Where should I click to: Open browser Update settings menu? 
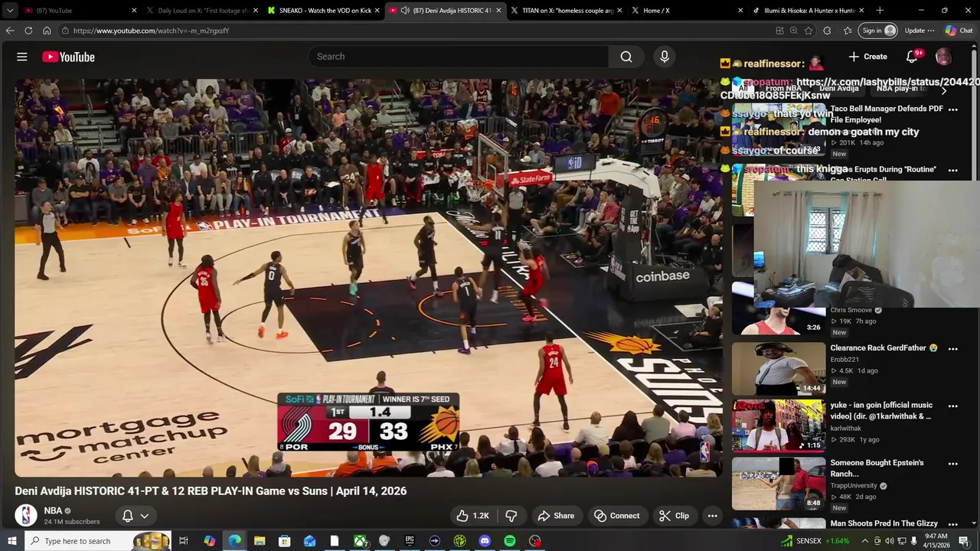pos(919,31)
